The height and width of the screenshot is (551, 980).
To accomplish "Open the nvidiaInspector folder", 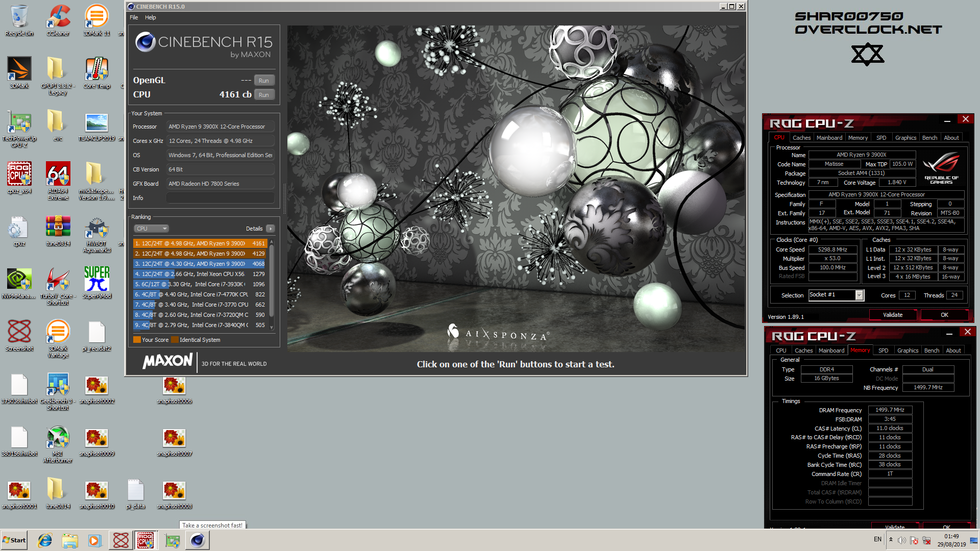I will point(96,181).
